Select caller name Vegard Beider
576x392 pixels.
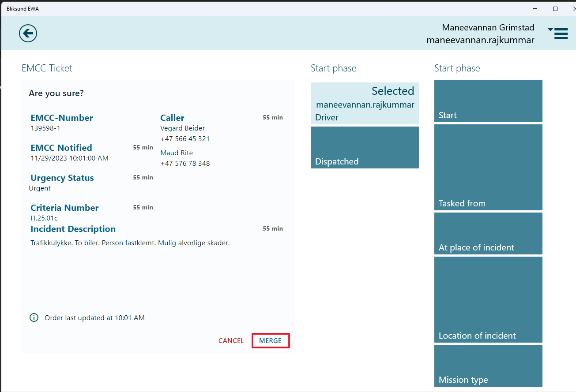[x=182, y=128]
